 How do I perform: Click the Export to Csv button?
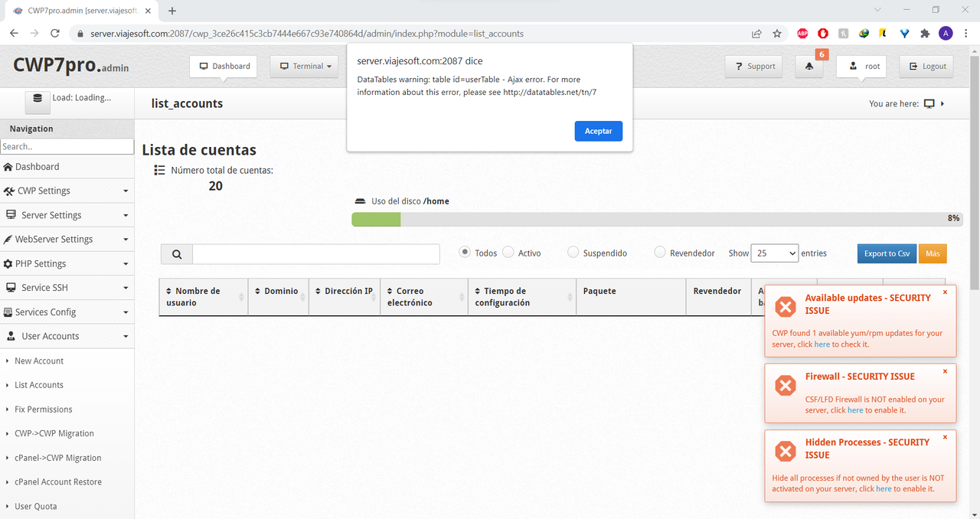pos(887,253)
